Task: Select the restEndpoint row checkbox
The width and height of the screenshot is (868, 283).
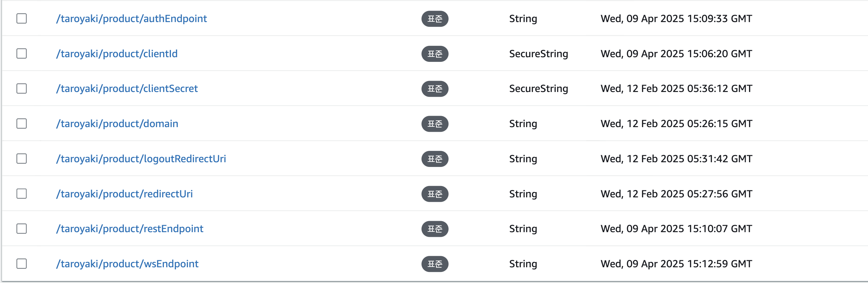Action: (21, 228)
